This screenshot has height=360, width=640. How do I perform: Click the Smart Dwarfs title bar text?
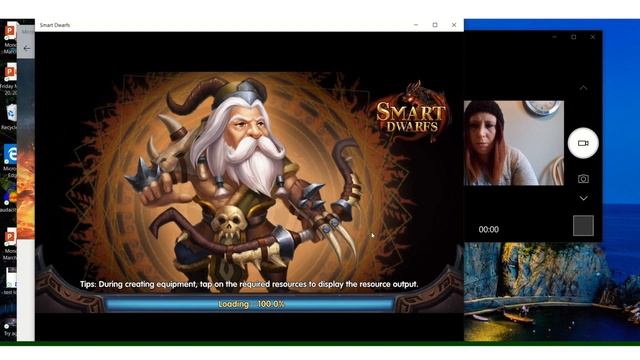tap(55, 25)
